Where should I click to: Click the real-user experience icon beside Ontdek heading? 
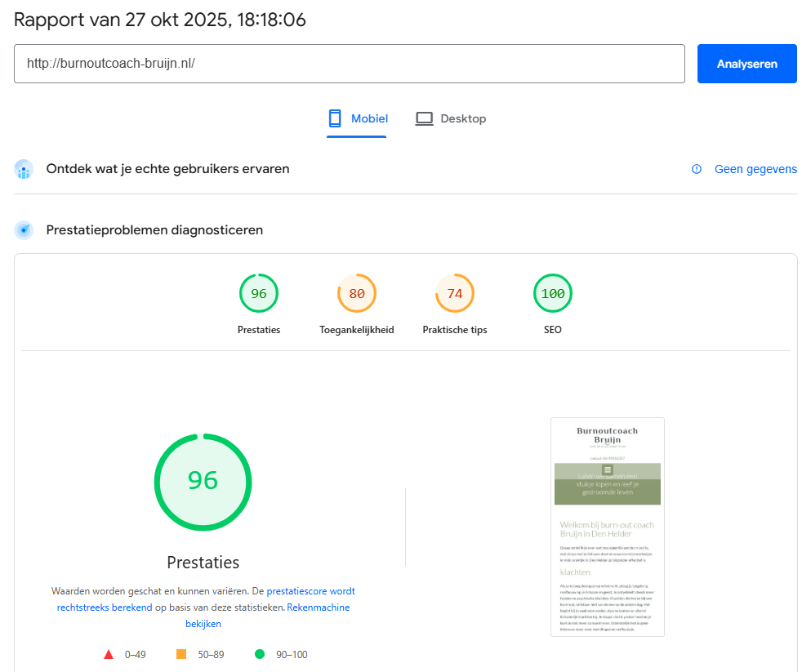pyautogui.click(x=24, y=169)
